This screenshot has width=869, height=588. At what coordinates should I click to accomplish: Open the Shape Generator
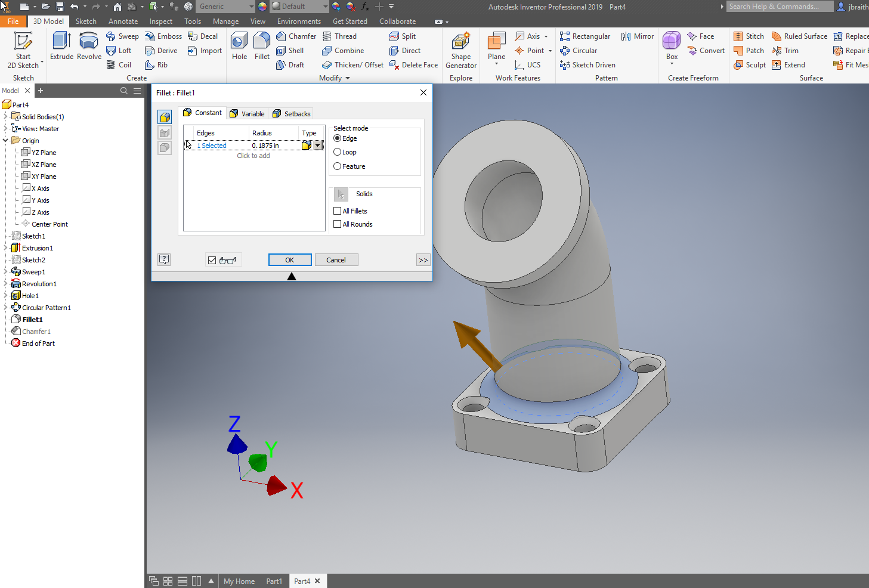pos(461,50)
